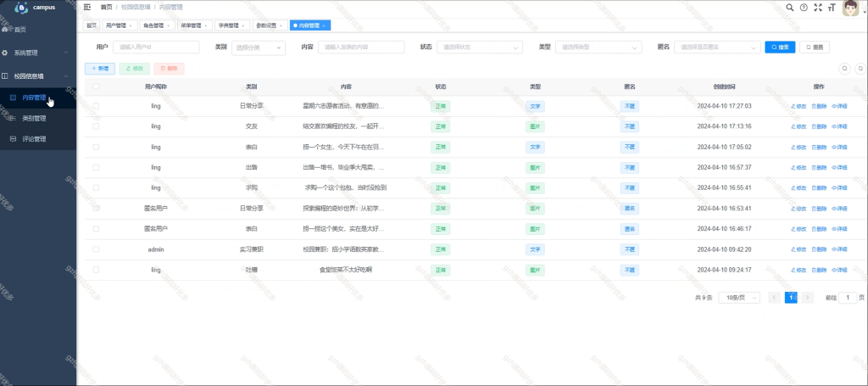Collapse sidebar using the hamburger icon

pyautogui.click(x=87, y=7)
